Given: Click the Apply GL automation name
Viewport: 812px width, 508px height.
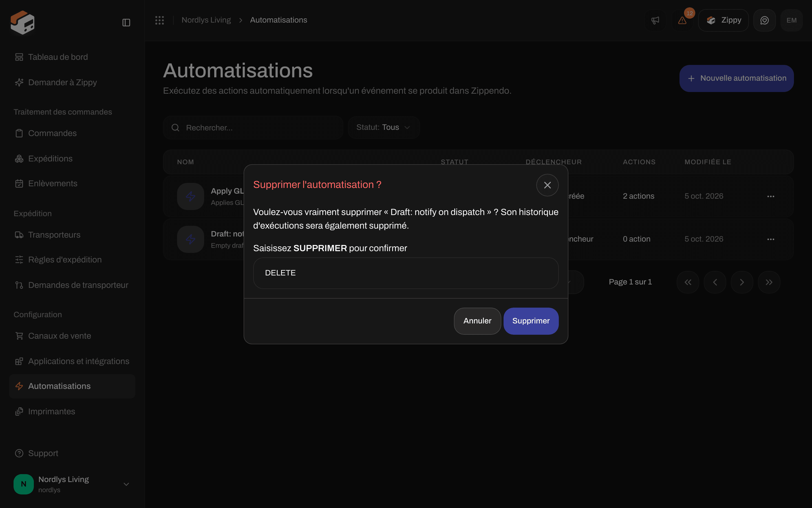Looking at the screenshot, I should [x=227, y=191].
